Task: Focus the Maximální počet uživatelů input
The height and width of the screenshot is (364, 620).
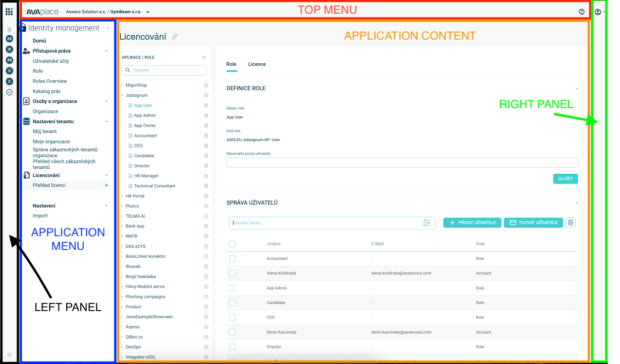Action: point(402,162)
